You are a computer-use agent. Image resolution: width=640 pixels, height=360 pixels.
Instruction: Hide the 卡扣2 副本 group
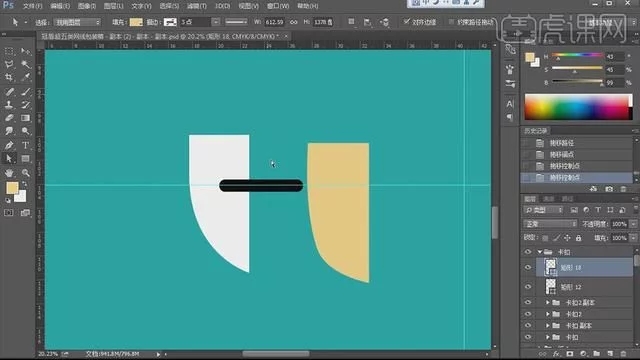click(x=528, y=302)
